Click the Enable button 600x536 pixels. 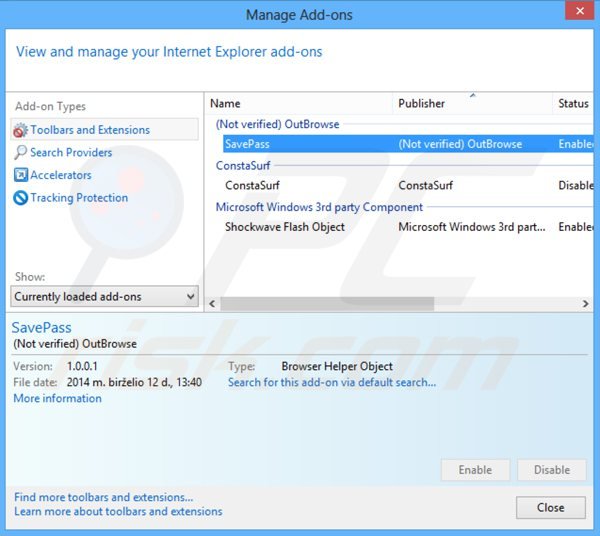pos(475,470)
